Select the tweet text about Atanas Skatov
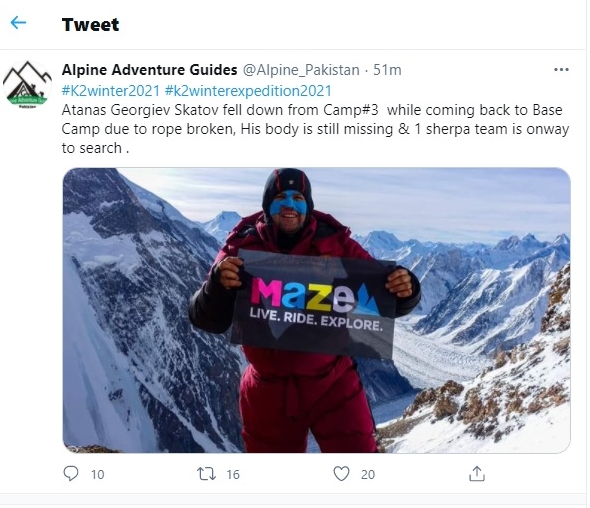590x508 pixels. pyautogui.click(x=315, y=129)
